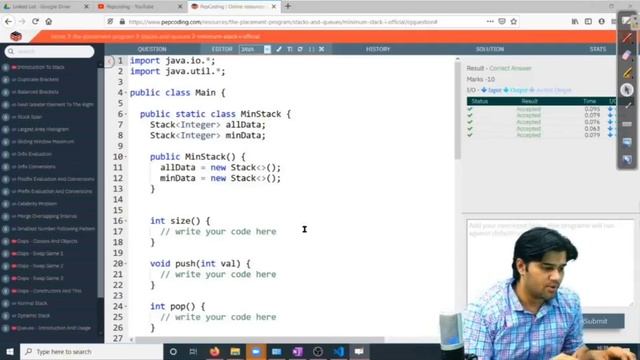The image size is (640, 360).
Task: Bookmark this page with the star icon
Action: pos(513,22)
